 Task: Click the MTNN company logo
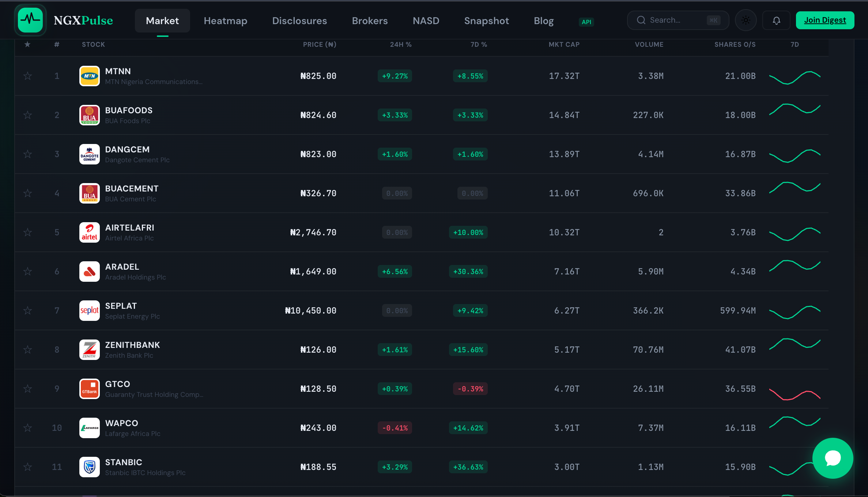coord(90,76)
